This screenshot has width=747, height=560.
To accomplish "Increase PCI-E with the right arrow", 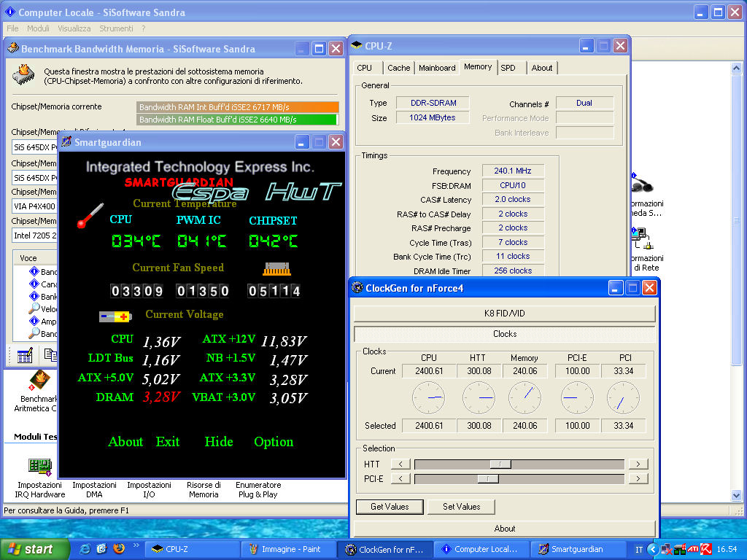I will coord(638,478).
